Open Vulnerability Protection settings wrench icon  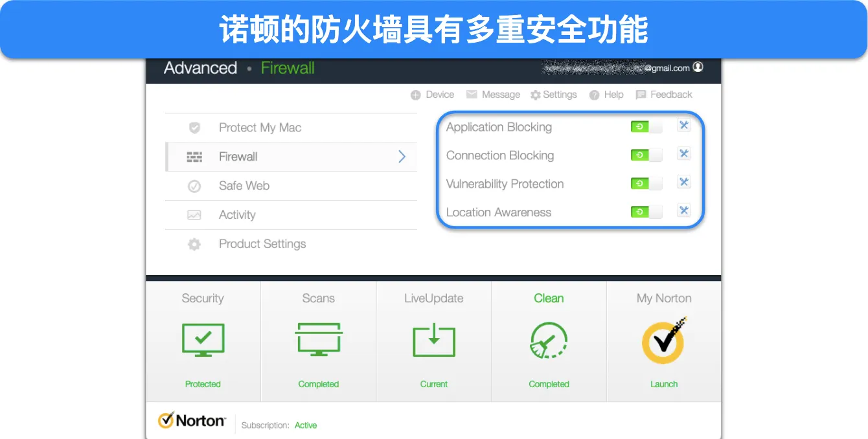click(x=683, y=183)
